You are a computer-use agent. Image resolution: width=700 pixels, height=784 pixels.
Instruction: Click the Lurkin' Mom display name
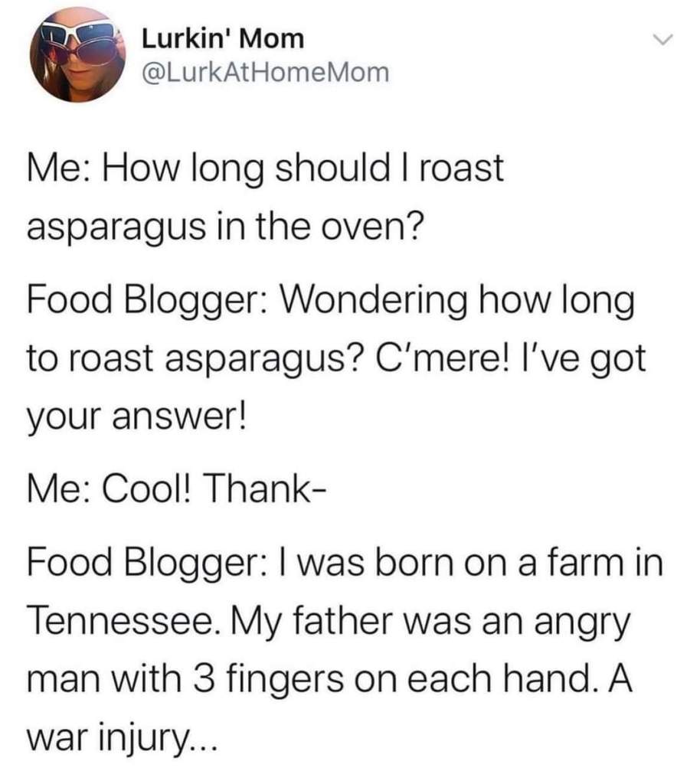[x=223, y=39]
